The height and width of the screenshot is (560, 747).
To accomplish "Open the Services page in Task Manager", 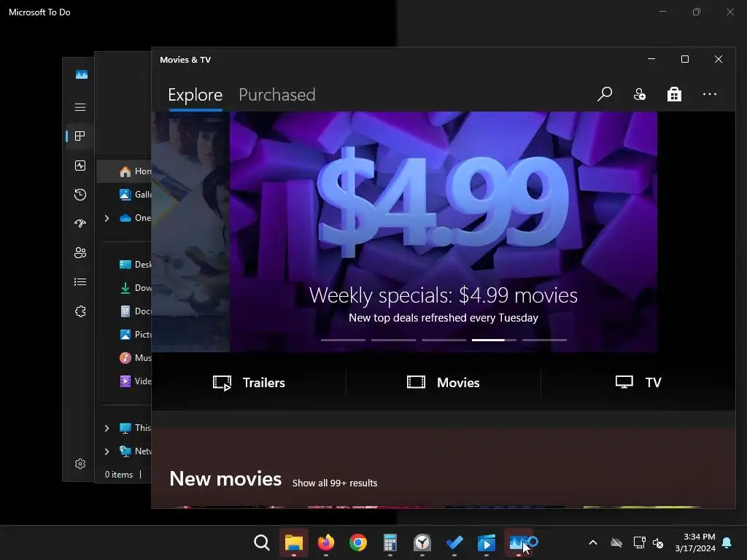I will tap(80, 311).
